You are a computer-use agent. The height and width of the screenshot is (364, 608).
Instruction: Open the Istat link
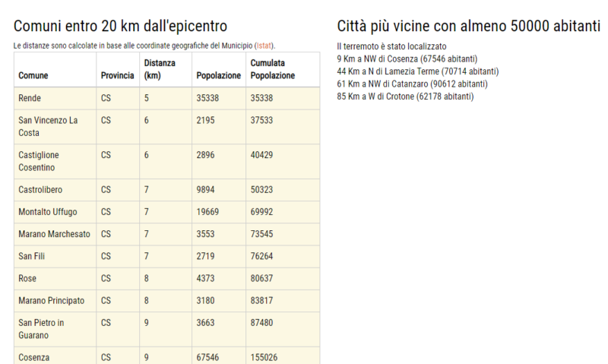click(x=264, y=46)
